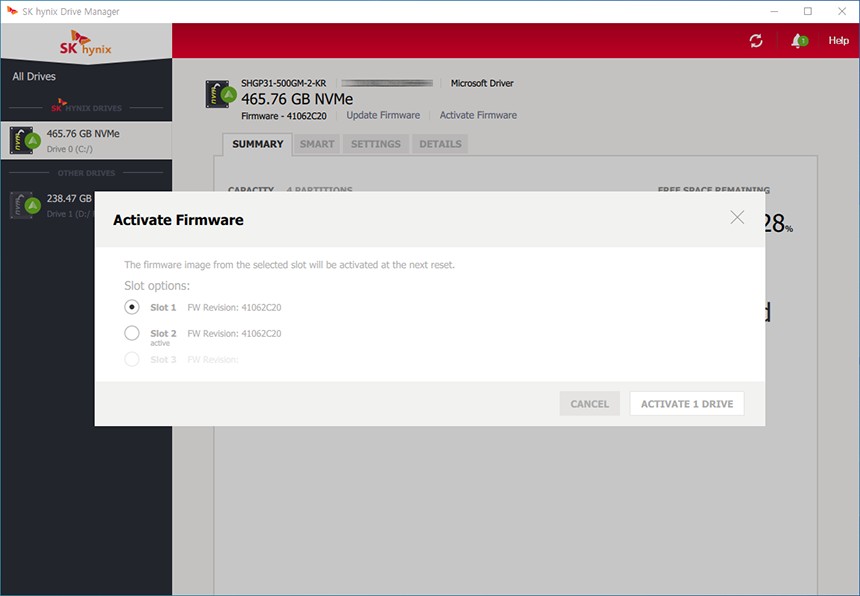Click the ACTIVATE 1 DRIVE button
The image size is (860, 596).
click(687, 404)
